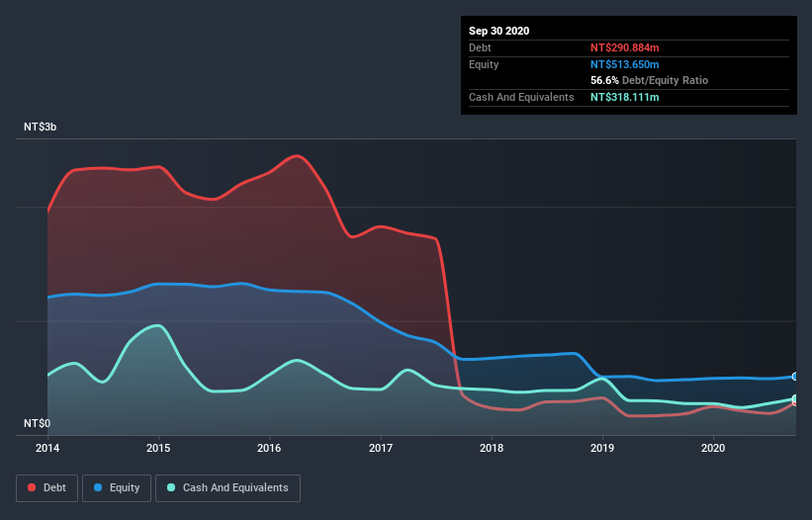Select the teal Cash endpoint marker
This screenshot has height=520, width=812.
tap(795, 398)
